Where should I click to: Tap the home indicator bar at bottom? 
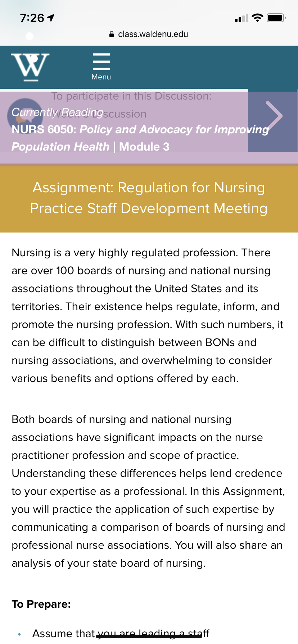tap(149, 636)
